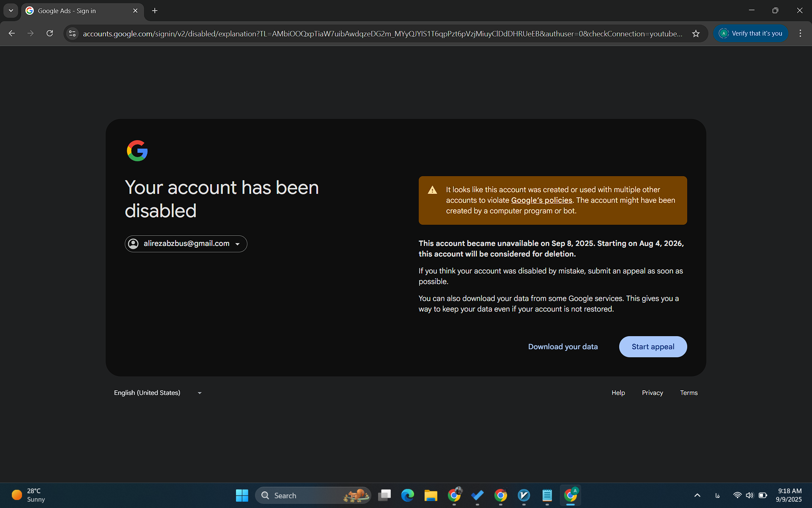This screenshot has height=508, width=812.
Task: Bookmark this page with star icon
Action: pos(696,33)
